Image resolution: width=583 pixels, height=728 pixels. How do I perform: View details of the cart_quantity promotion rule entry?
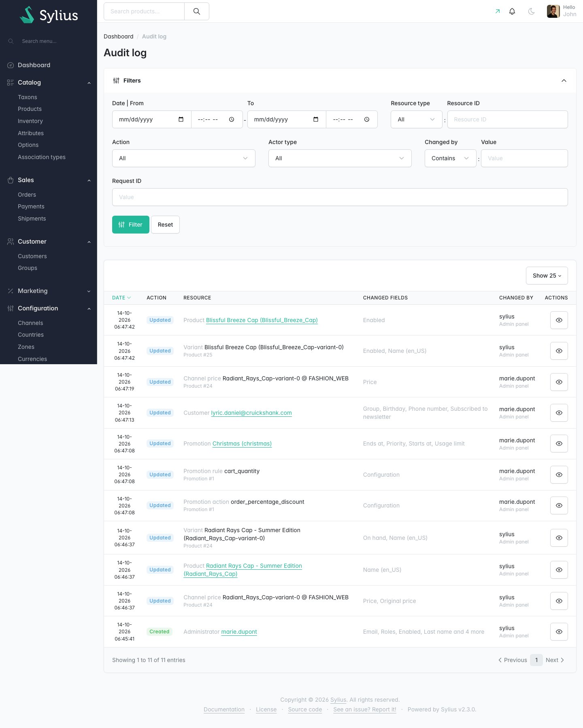tap(559, 475)
